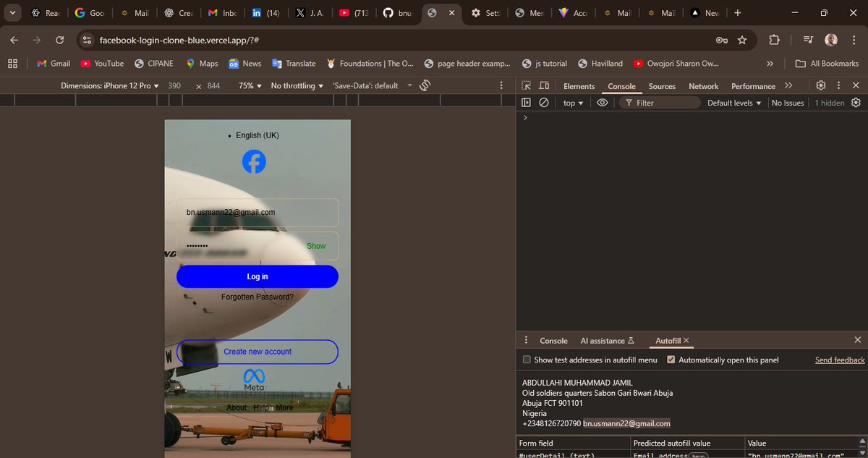Open a new browser tab
Screen dimensions: 868x458
[737, 13]
